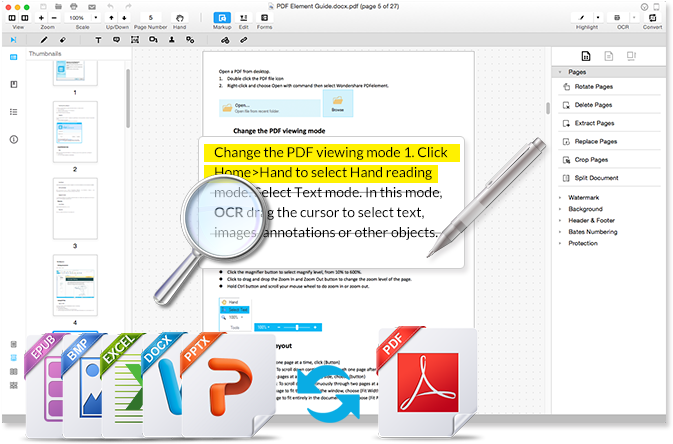Click the open folder icon in title bar

point(58,7)
